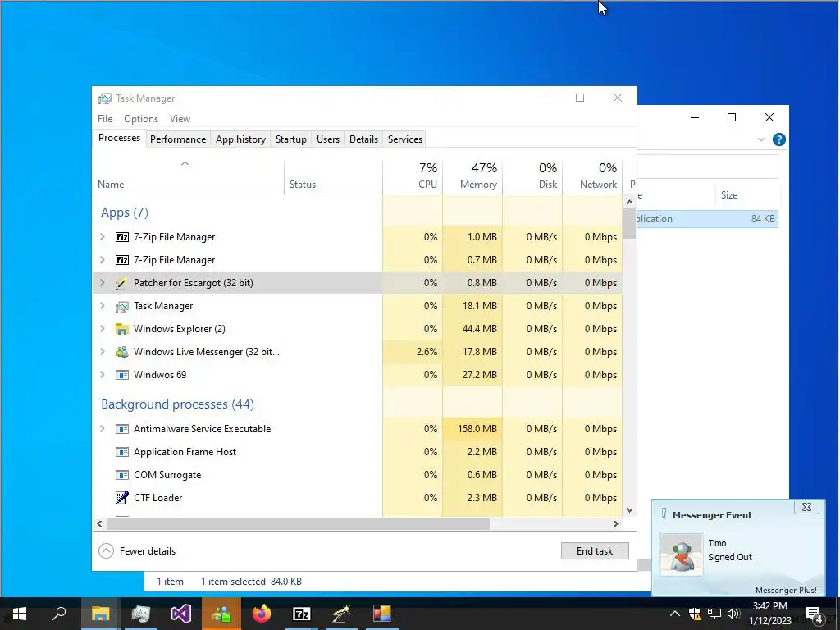The image size is (840, 630).
Task: Sort processes by Disk column
Action: (532, 177)
